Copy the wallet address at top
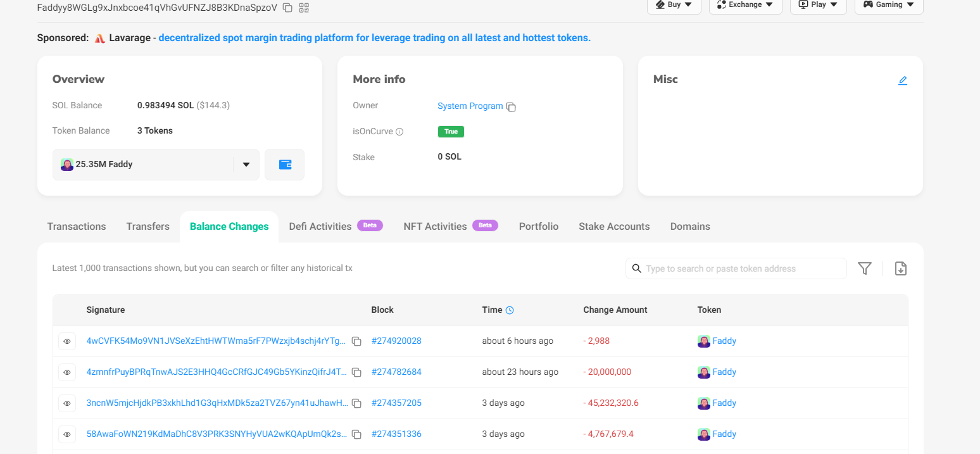This screenshot has height=454, width=980. pos(287,8)
